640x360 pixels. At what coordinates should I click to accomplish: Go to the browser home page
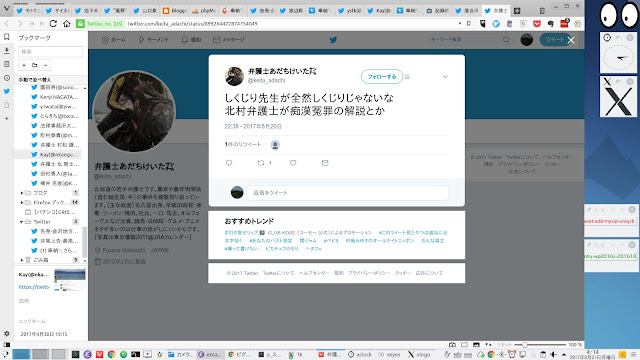point(67,24)
